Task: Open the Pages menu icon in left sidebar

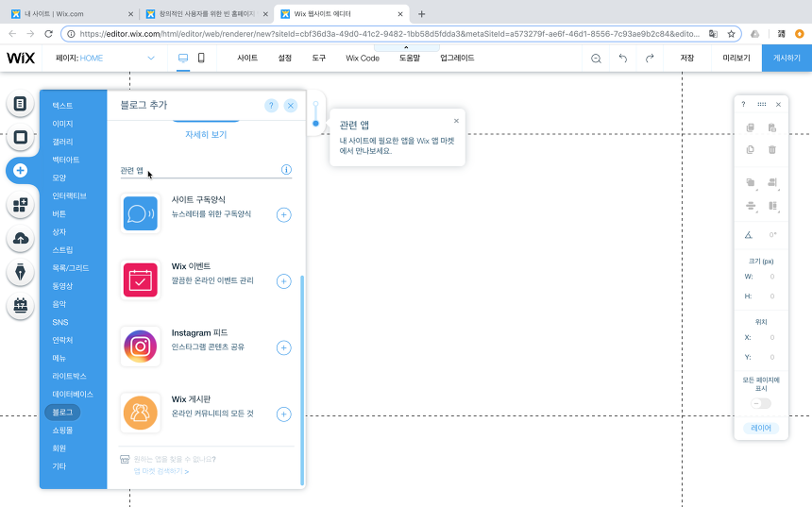Action: coord(20,104)
